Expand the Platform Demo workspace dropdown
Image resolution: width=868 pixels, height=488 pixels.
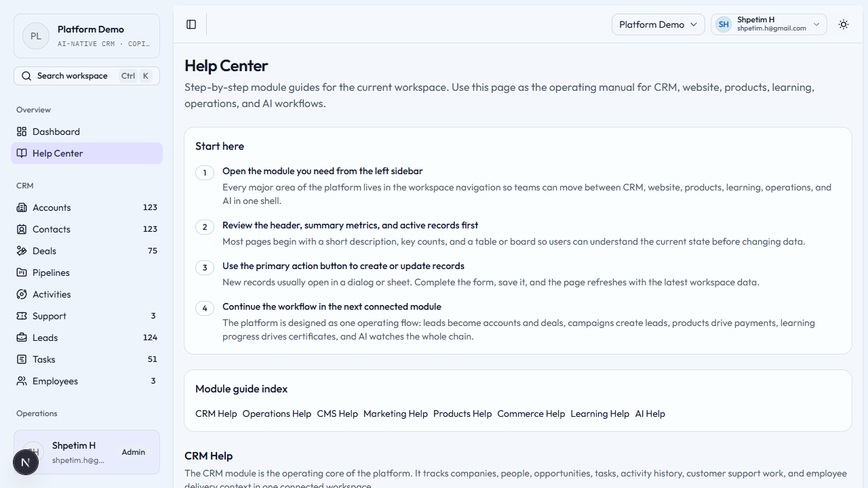(x=658, y=24)
